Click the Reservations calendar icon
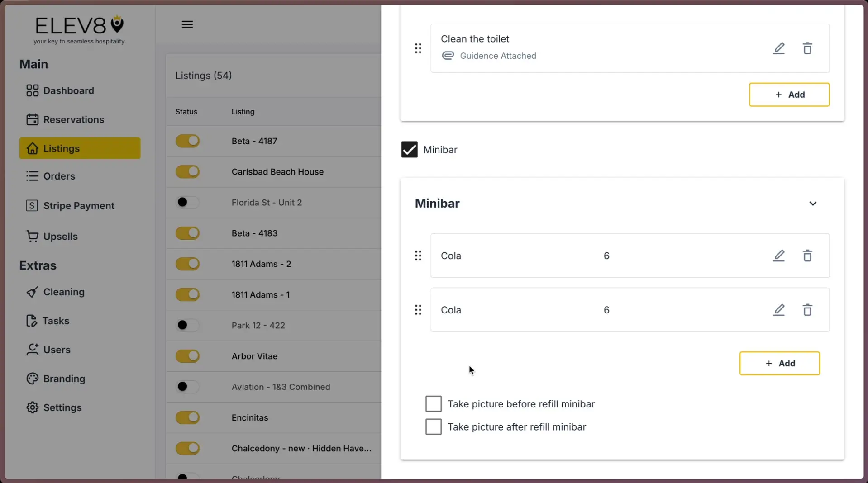This screenshot has width=868, height=483. click(31, 119)
